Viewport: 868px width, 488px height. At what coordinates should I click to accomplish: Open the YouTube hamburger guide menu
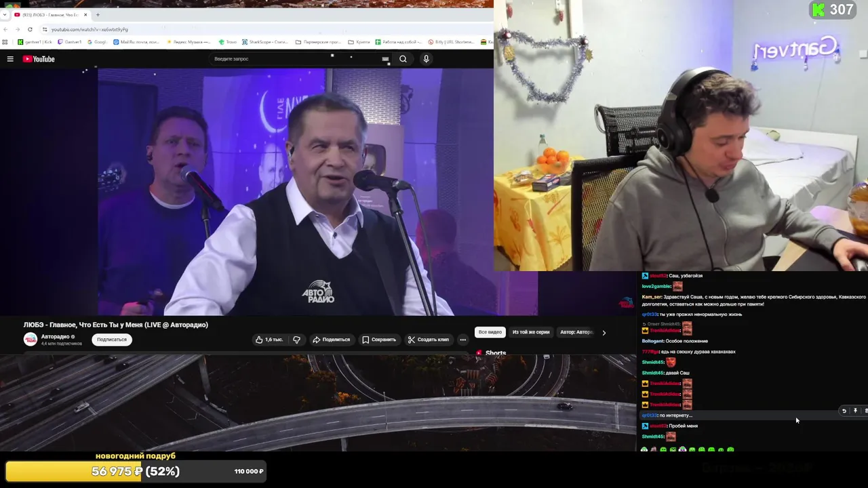pyautogui.click(x=10, y=59)
